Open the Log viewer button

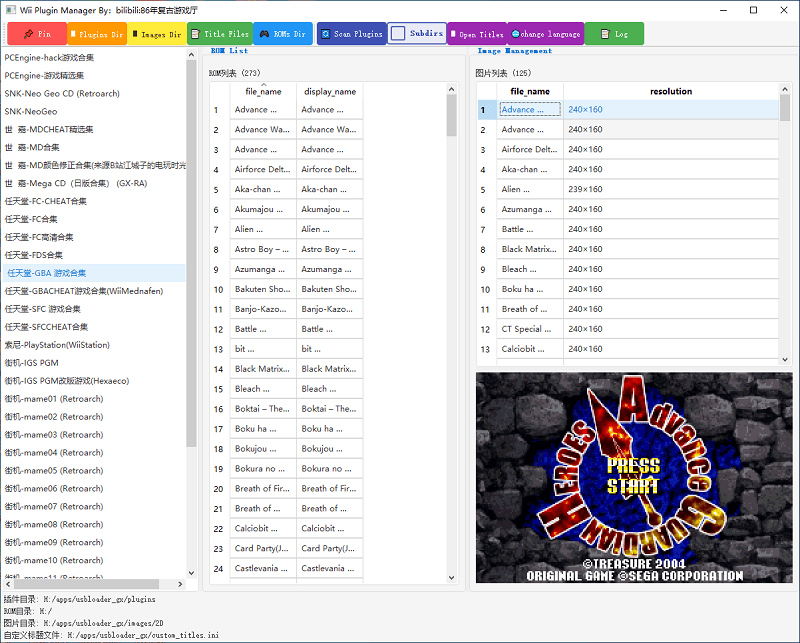(x=614, y=34)
